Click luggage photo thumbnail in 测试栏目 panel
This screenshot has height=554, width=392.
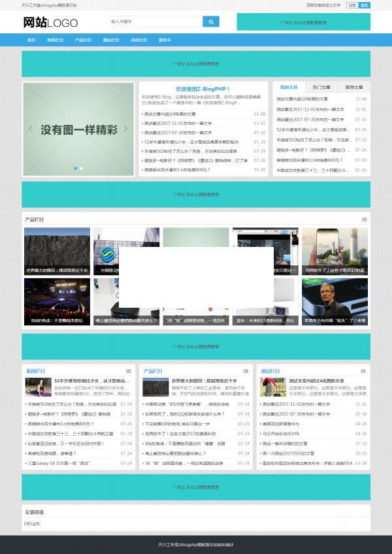click(x=273, y=387)
